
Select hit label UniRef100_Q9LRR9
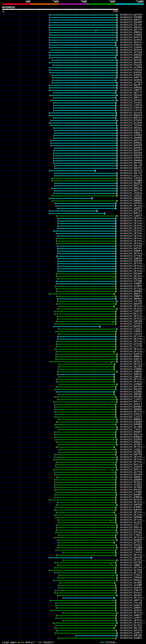pyautogui.click(x=131, y=22)
